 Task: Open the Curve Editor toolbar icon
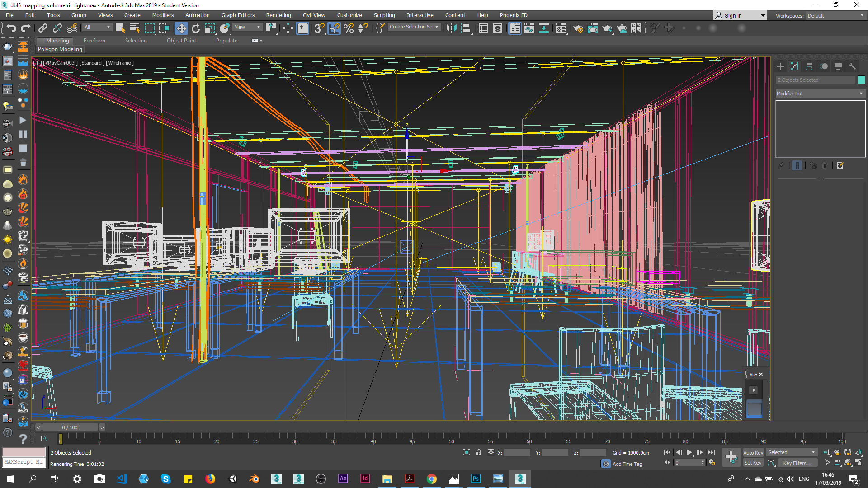coord(529,28)
